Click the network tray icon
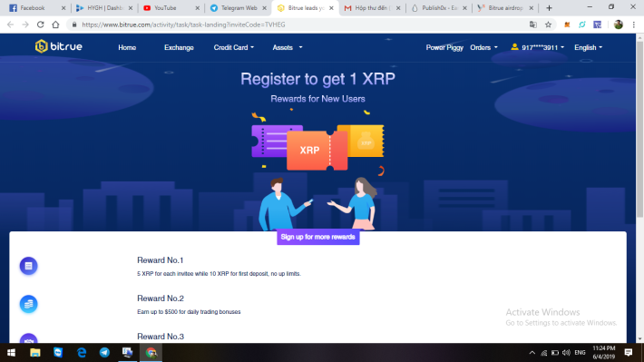This screenshot has width=644, height=362. click(x=544, y=353)
